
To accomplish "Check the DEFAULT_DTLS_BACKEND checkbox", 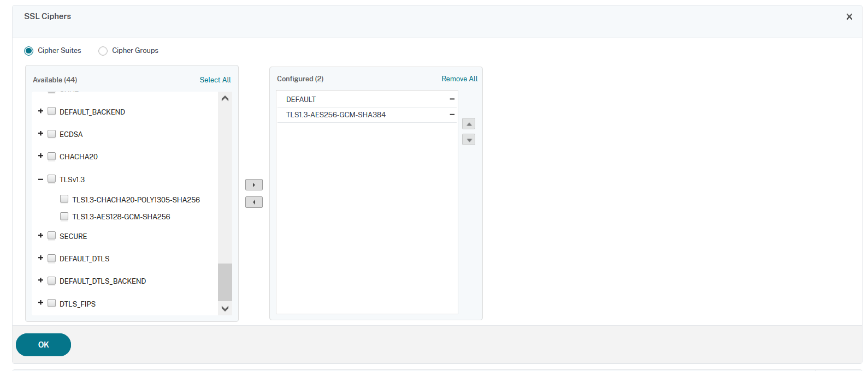I will (x=52, y=280).
